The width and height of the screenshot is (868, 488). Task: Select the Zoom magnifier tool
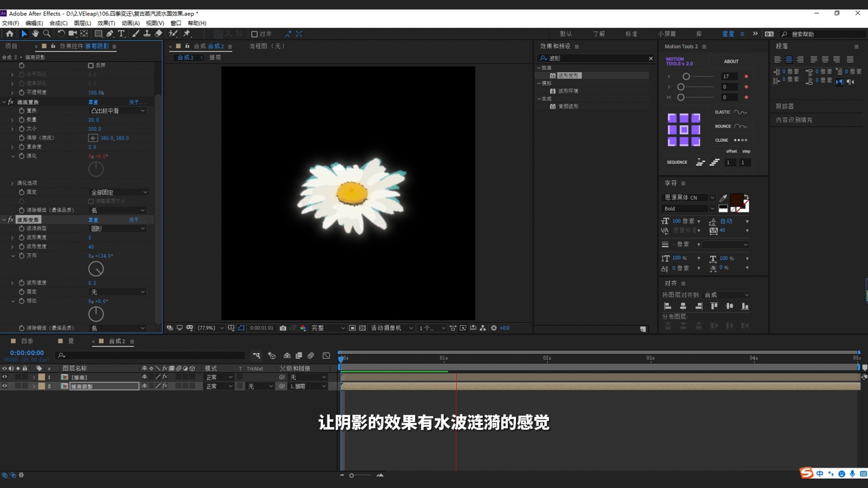tap(47, 33)
